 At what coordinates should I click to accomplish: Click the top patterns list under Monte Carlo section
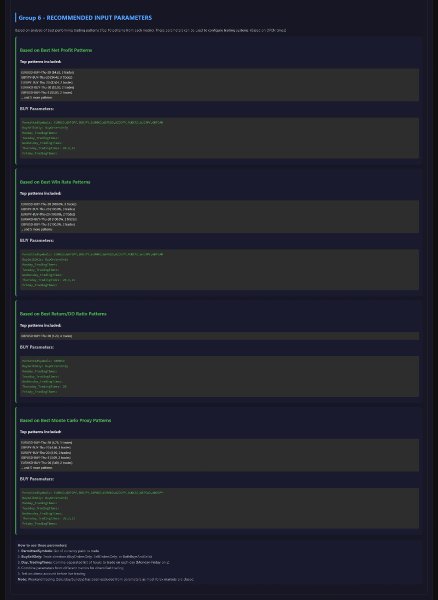(219, 455)
